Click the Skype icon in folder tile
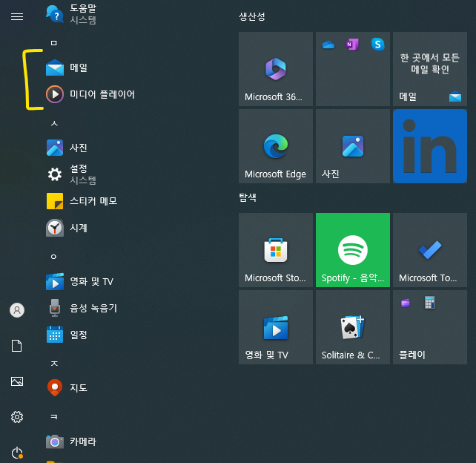The width and height of the screenshot is (476, 463). coord(377,45)
